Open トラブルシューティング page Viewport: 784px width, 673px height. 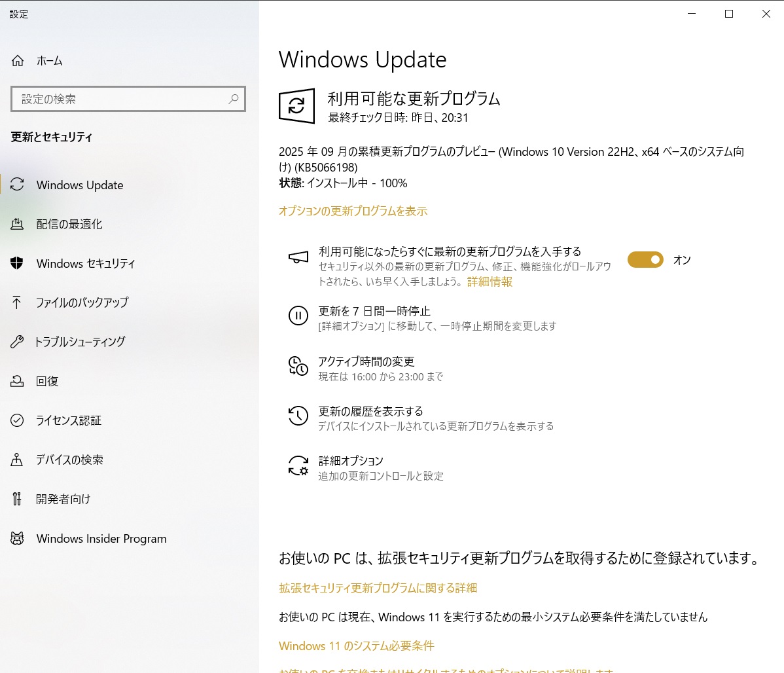click(x=79, y=342)
